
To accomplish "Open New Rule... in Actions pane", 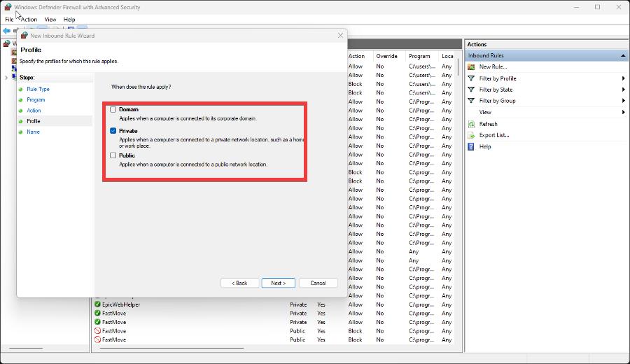I will pos(493,66).
